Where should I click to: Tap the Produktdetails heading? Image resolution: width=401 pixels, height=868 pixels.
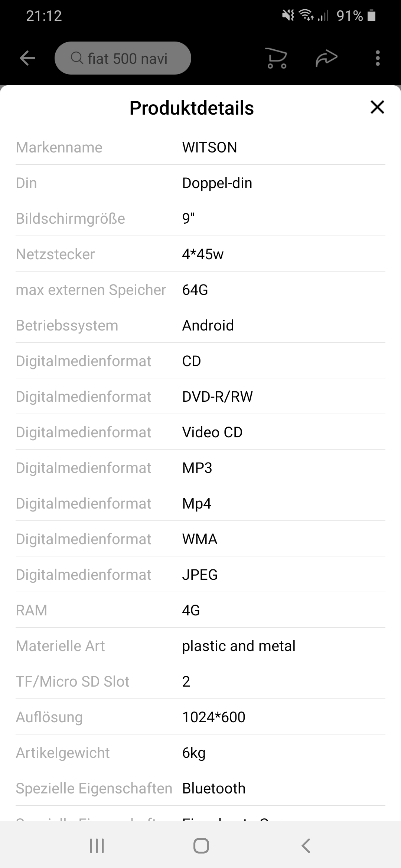coord(192,108)
